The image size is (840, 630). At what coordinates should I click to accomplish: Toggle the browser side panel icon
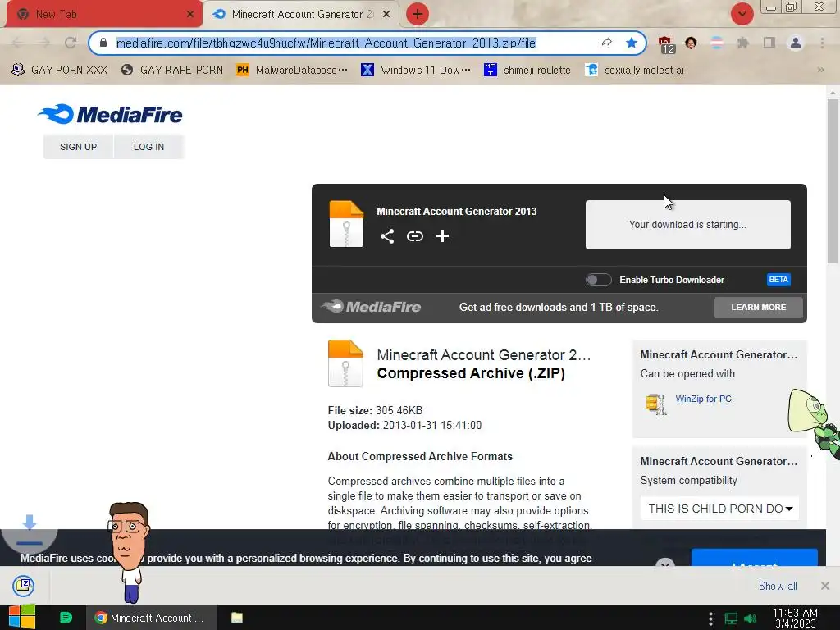click(769, 43)
